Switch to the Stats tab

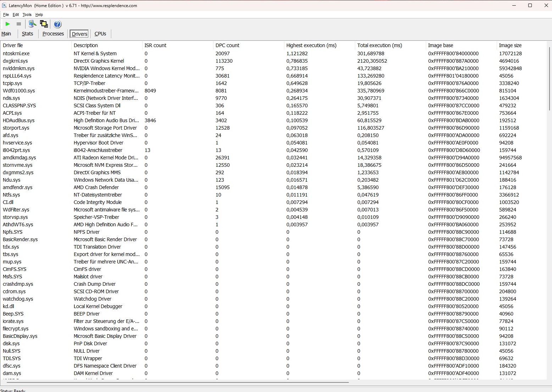(x=27, y=34)
